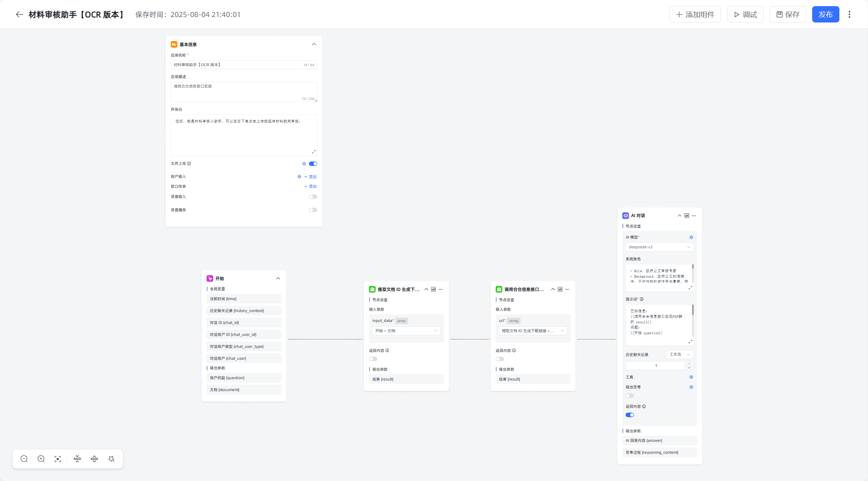Open more options for 调用合合信息接口 node
868x481 pixels.
pos(567,289)
